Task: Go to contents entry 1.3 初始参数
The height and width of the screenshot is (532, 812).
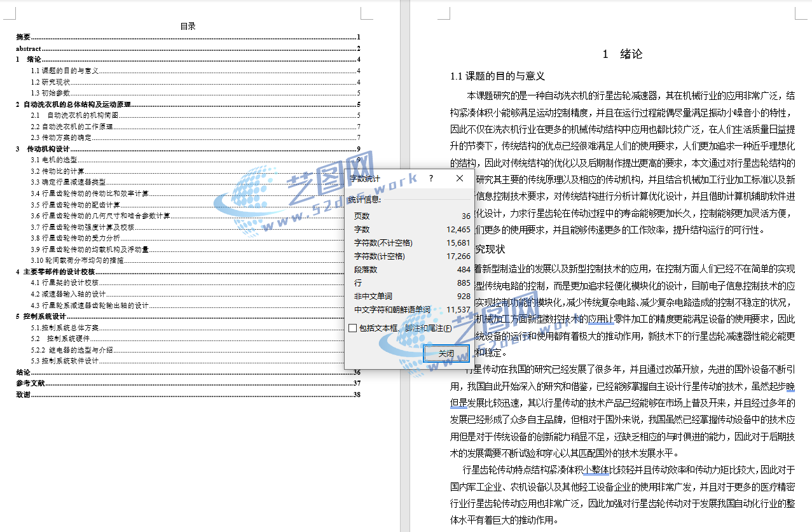Action: (x=196, y=93)
